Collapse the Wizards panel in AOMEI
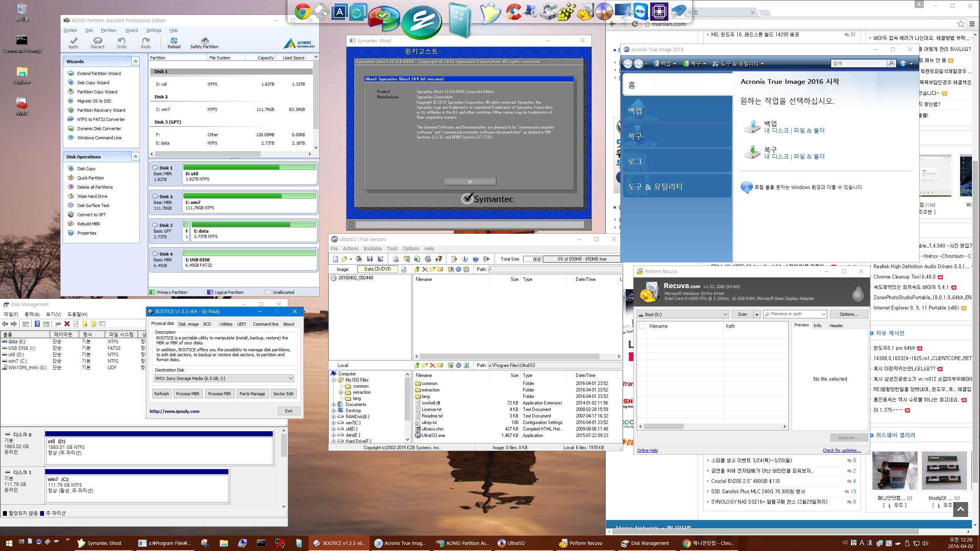Viewport: 980px width, 551px height. (x=135, y=61)
